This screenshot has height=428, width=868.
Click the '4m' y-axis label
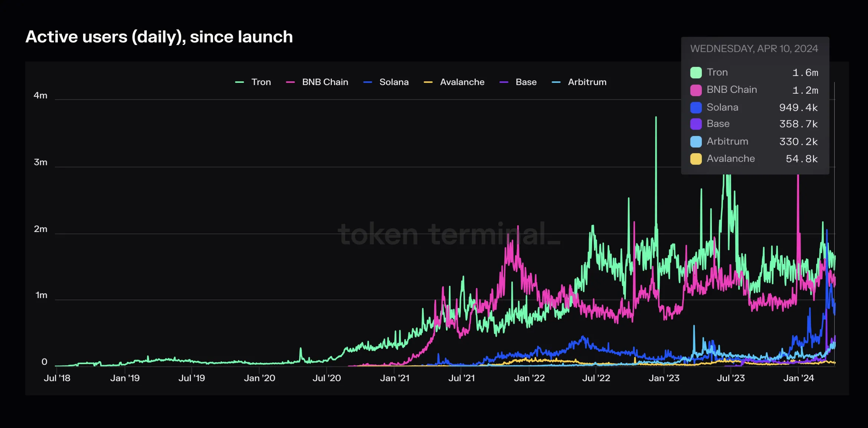coord(40,96)
